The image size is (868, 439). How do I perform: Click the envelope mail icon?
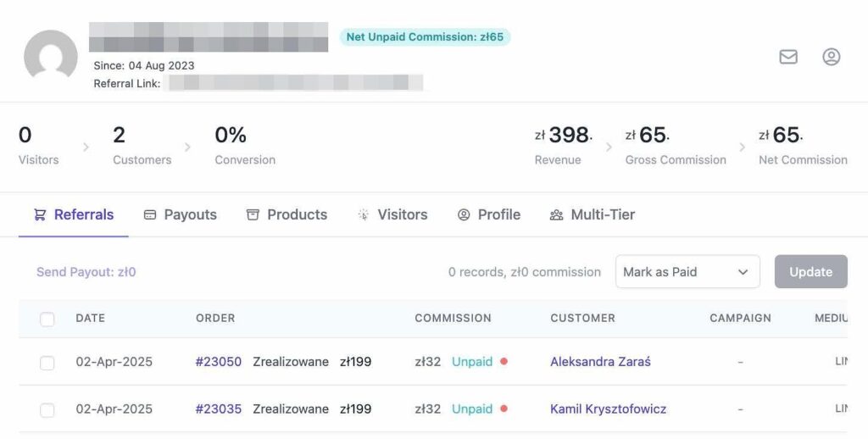click(x=788, y=57)
